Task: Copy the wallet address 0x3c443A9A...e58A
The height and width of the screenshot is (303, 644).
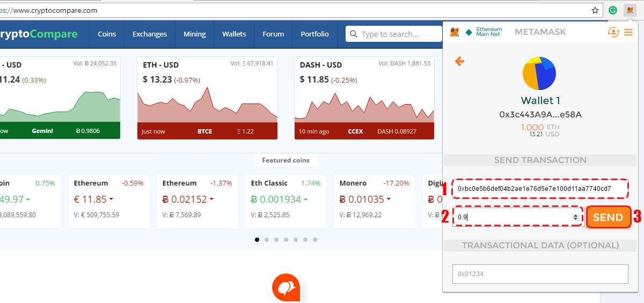Action: click(x=540, y=114)
